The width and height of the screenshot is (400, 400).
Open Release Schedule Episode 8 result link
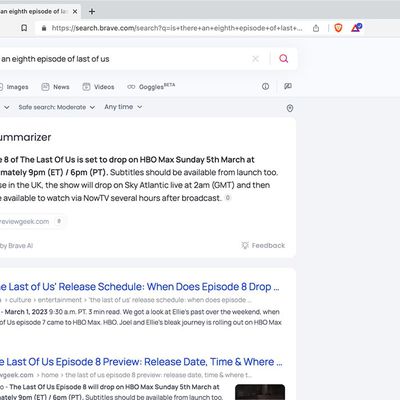click(139, 287)
